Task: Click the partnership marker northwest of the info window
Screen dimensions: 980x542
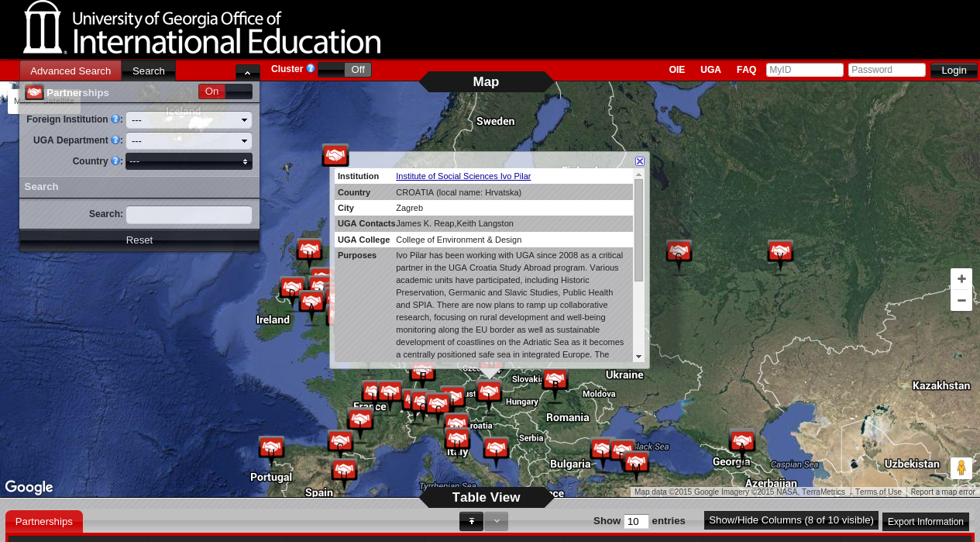Action: point(335,155)
